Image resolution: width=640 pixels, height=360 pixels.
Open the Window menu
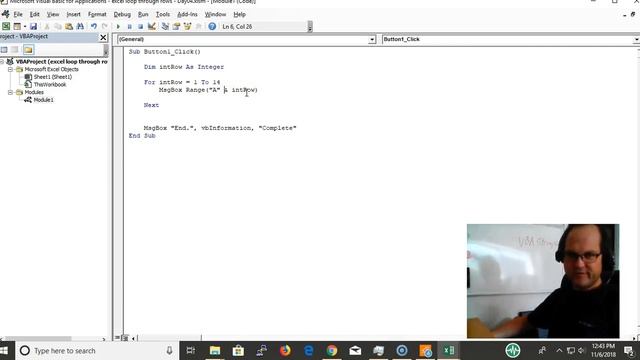pos(215,14)
